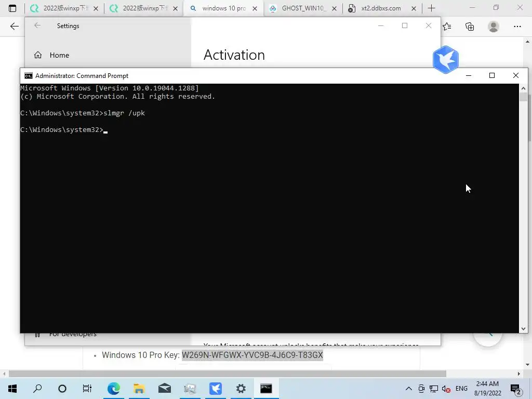Switch to Microsoft Edge on taskbar
The image size is (532, 399).
114,389
